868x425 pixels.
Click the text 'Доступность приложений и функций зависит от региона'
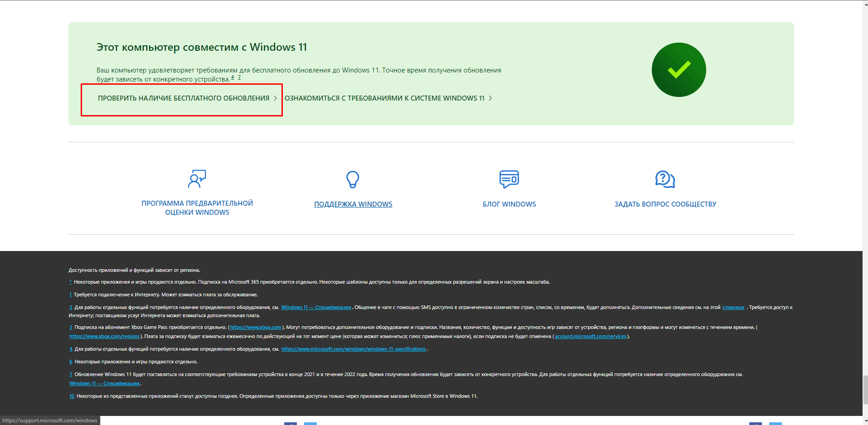[x=134, y=270]
